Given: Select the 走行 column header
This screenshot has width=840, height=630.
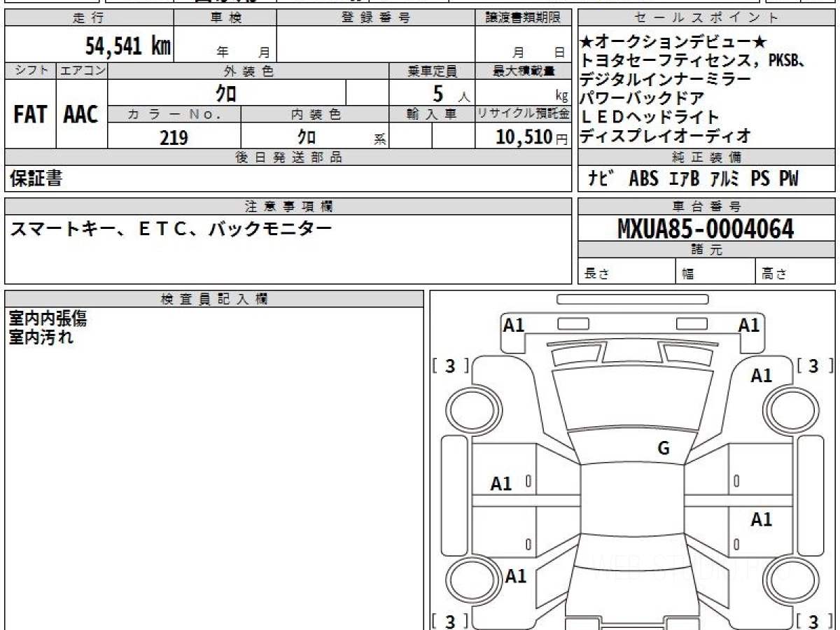Looking at the screenshot, I should point(88,18).
